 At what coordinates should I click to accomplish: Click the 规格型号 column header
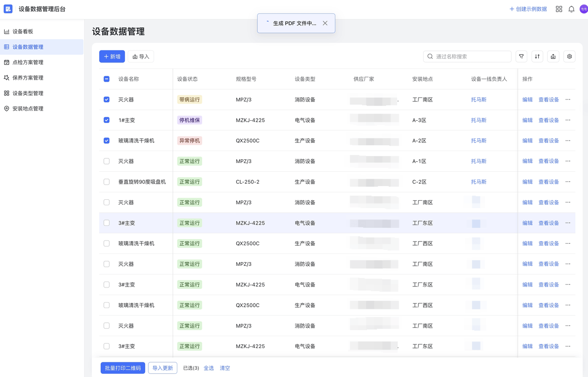(x=246, y=79)
